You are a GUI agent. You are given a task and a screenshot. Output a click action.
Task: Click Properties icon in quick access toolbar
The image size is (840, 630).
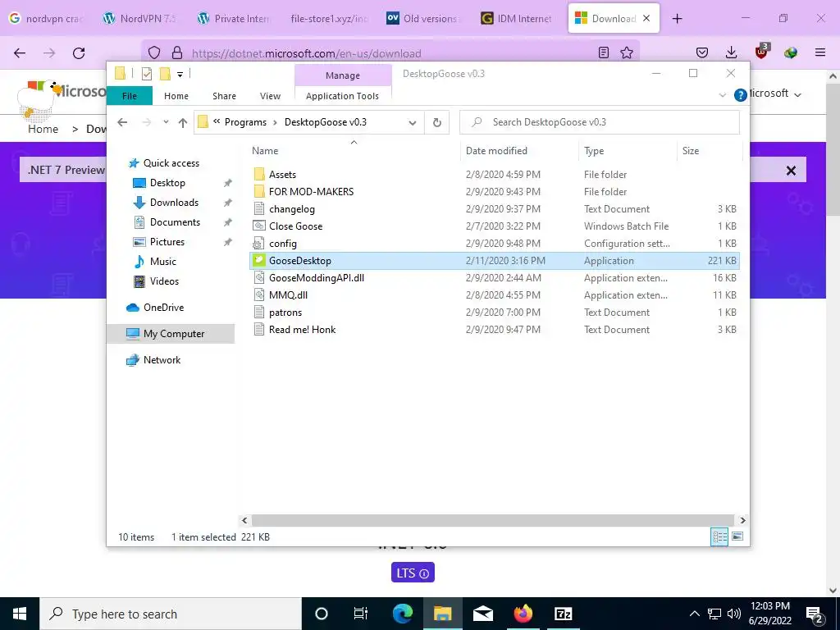point(147,74)
